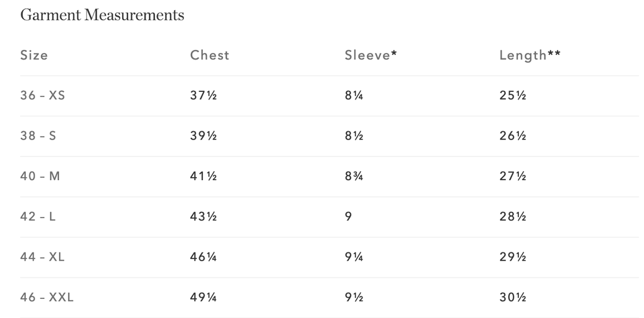Click the Garment Measurements heading
Screen dimensions: 644x318
point(102,16)
